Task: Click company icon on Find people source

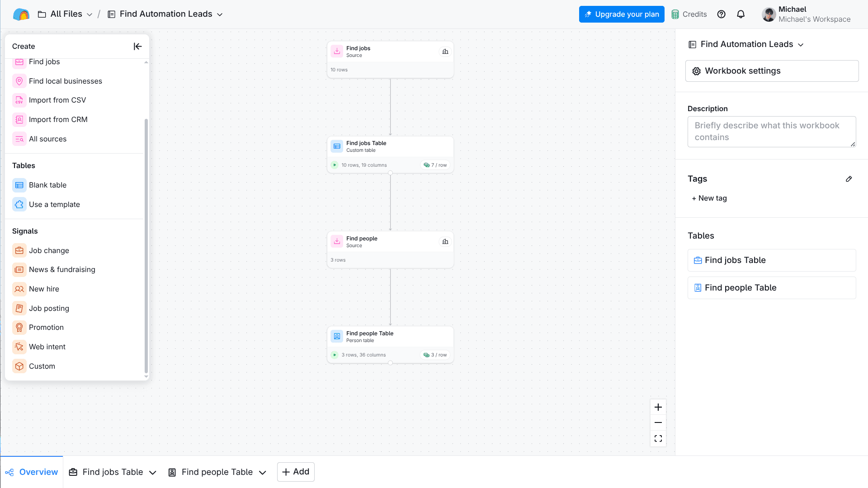Action: coord(445,242)
